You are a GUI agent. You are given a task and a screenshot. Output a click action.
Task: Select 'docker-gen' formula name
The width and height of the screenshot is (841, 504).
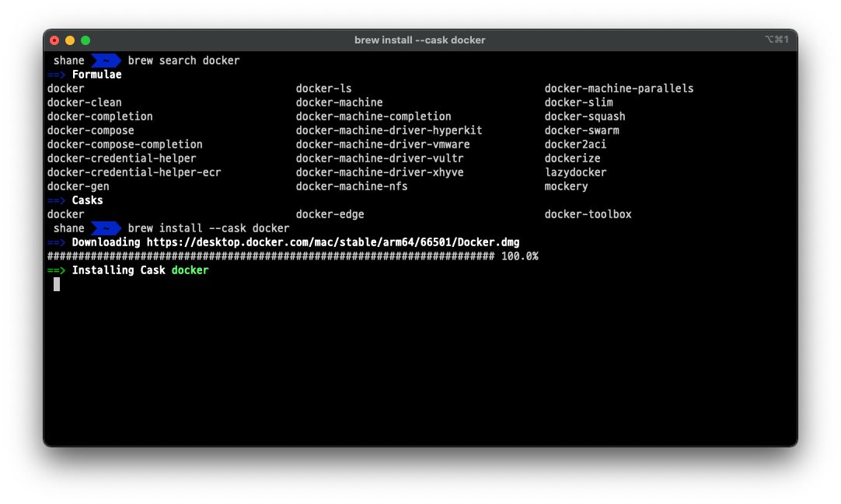point(79,186)
